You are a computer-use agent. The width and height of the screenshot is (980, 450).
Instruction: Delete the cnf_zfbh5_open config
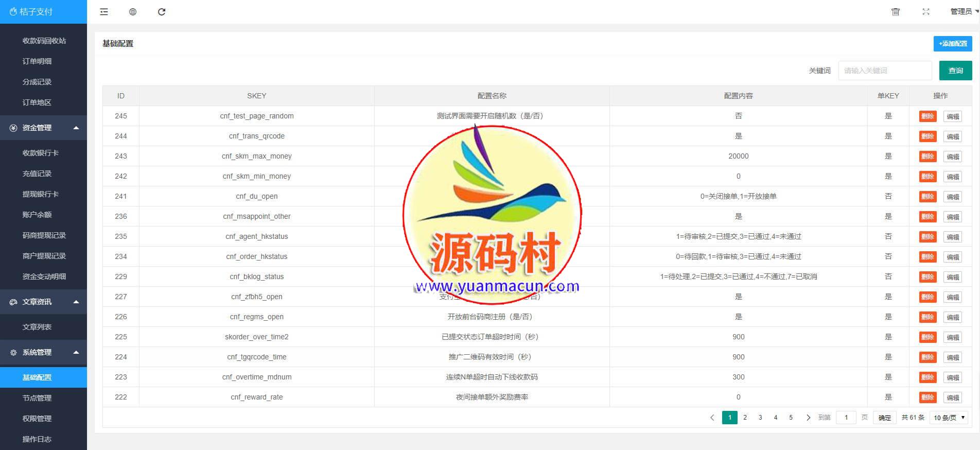pos(927,297)
